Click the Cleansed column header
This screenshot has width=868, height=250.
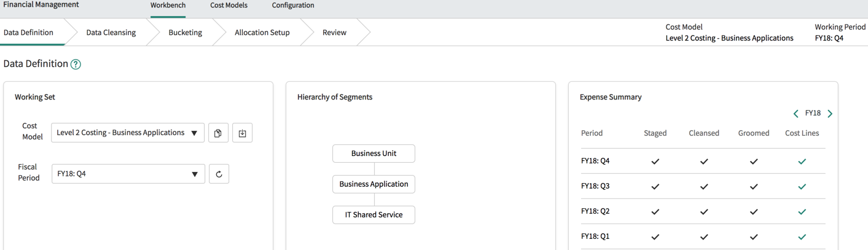pyautogui.click(x=704, y=133)
